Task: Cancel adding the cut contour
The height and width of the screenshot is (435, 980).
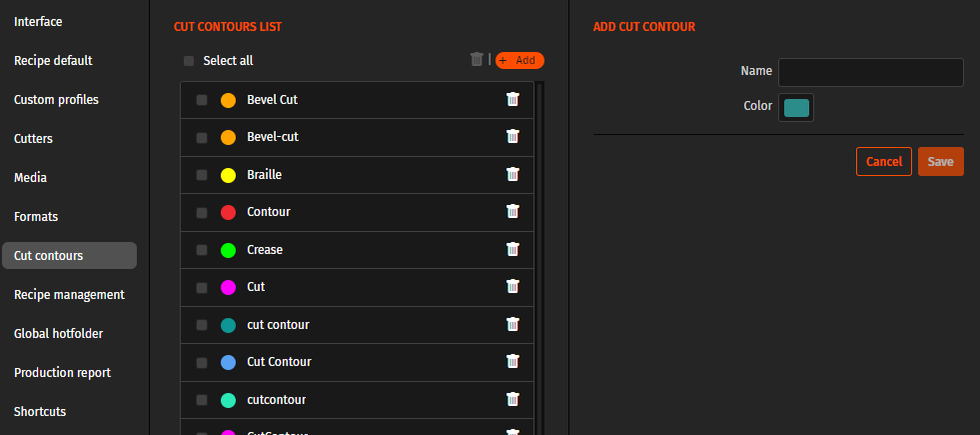Action: (x=883, y=162)
